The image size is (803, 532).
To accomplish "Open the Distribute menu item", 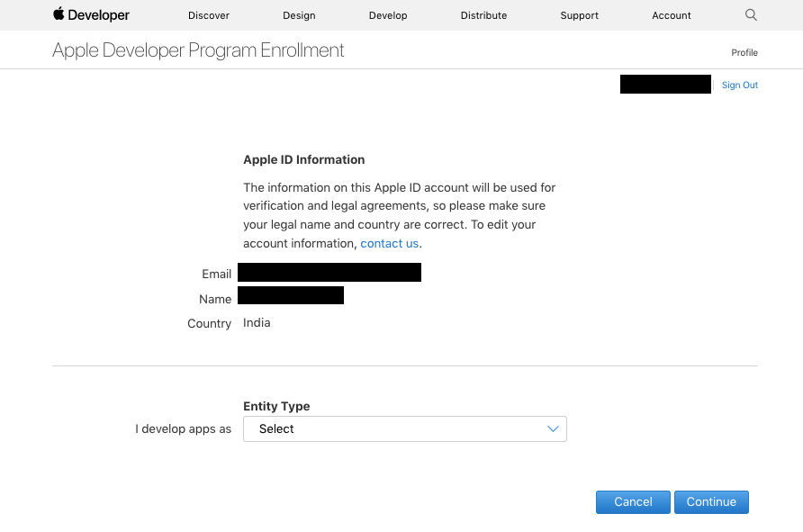I will tap(483, 15).
